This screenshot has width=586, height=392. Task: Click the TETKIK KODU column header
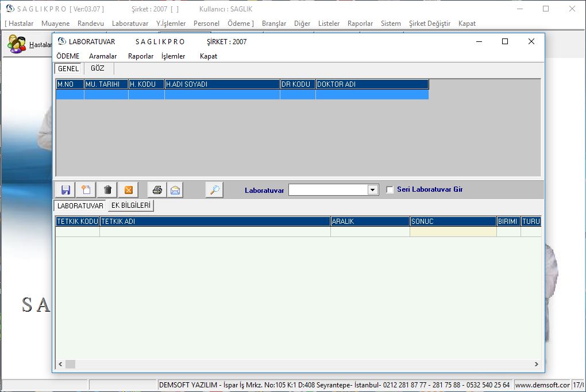(78, 222)
